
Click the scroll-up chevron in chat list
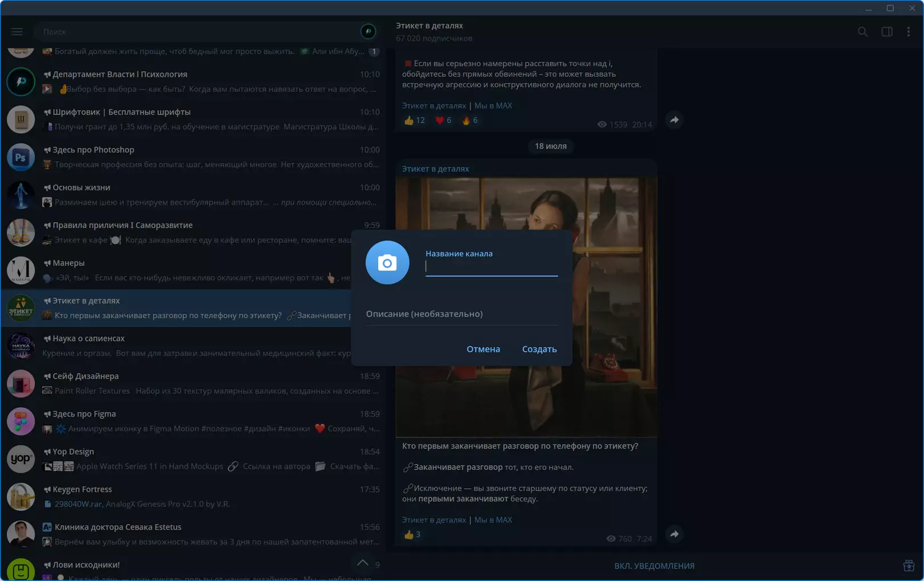coord(362,563)
